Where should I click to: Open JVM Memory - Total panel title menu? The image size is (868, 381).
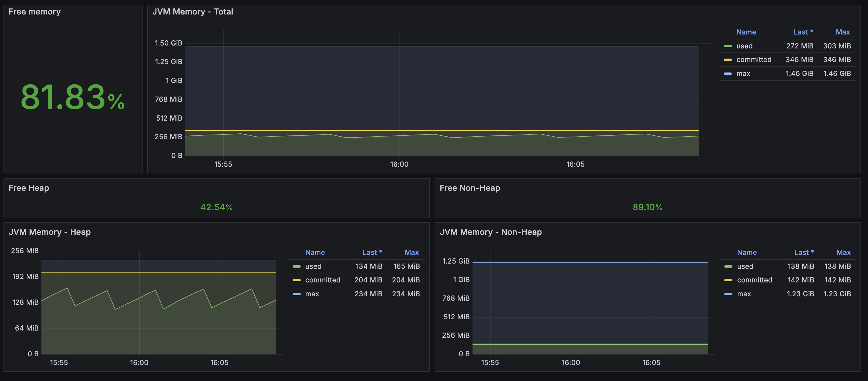tap(192, 12)
